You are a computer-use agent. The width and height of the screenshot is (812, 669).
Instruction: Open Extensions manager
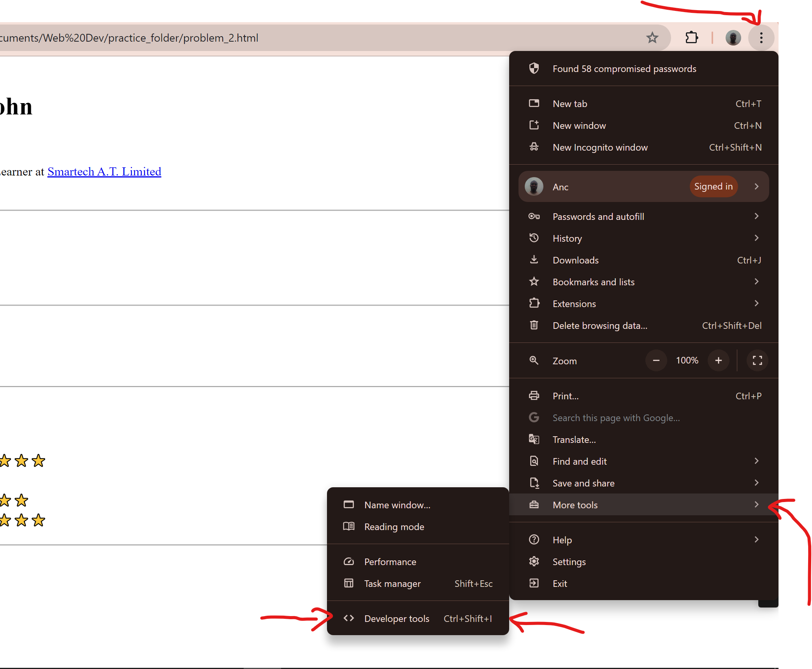(574, 304)
